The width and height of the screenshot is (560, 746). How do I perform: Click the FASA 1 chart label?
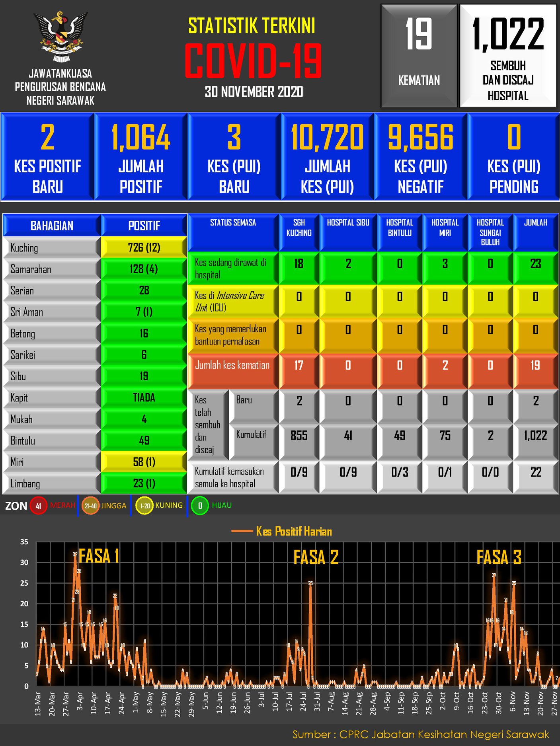(99, 556)
